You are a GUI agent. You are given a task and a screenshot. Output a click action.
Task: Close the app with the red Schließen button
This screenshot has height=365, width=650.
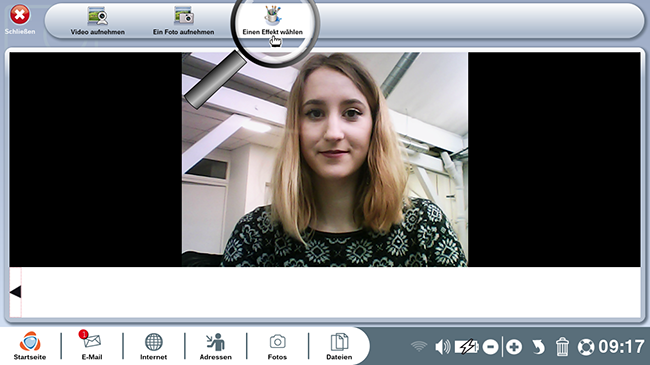click(19, 15)
